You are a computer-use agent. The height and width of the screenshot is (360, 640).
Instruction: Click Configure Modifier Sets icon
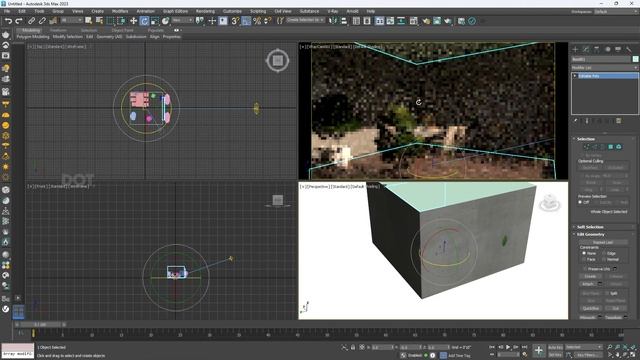619,121
